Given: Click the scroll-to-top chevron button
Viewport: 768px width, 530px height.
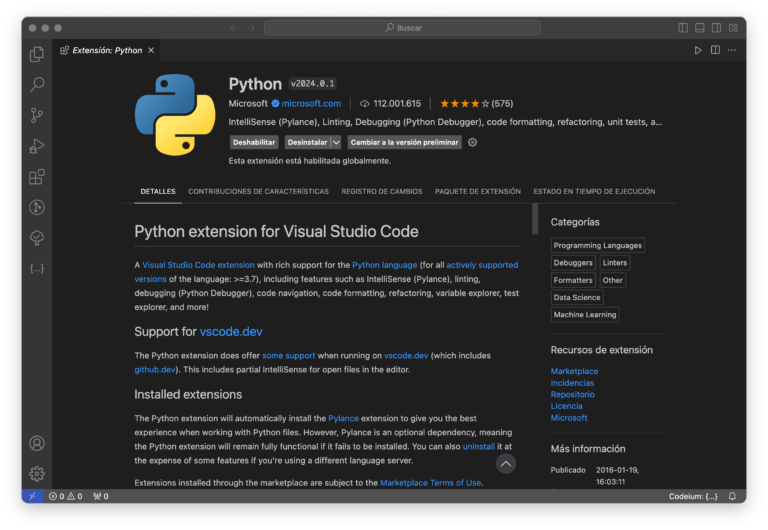Looking at the screenshot, I should click(505, 463).
